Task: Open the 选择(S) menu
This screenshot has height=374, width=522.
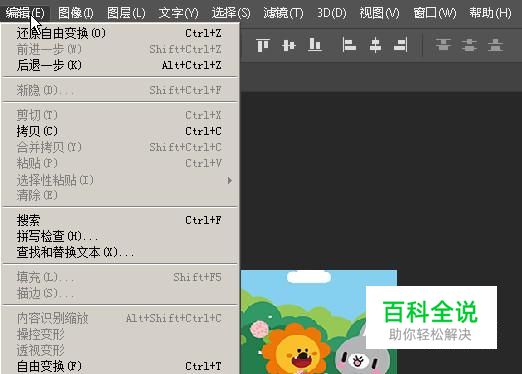Action: [x=231, y=13]
